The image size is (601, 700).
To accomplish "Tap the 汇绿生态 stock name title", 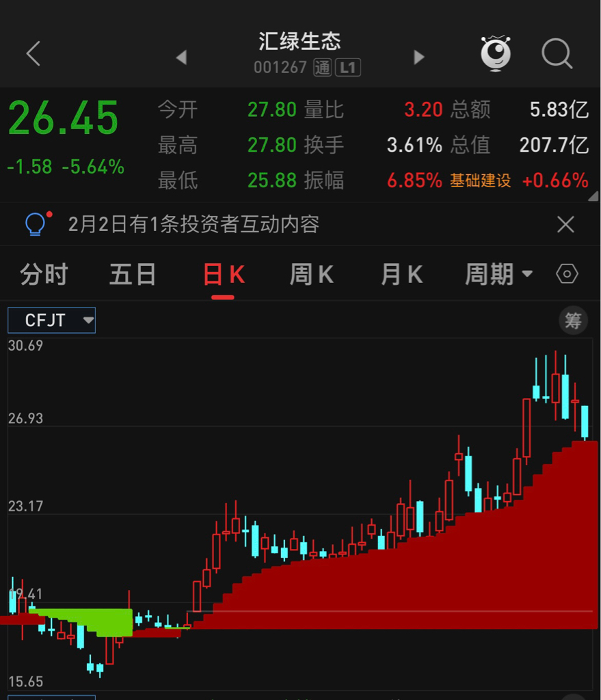I will pos(300,41).
